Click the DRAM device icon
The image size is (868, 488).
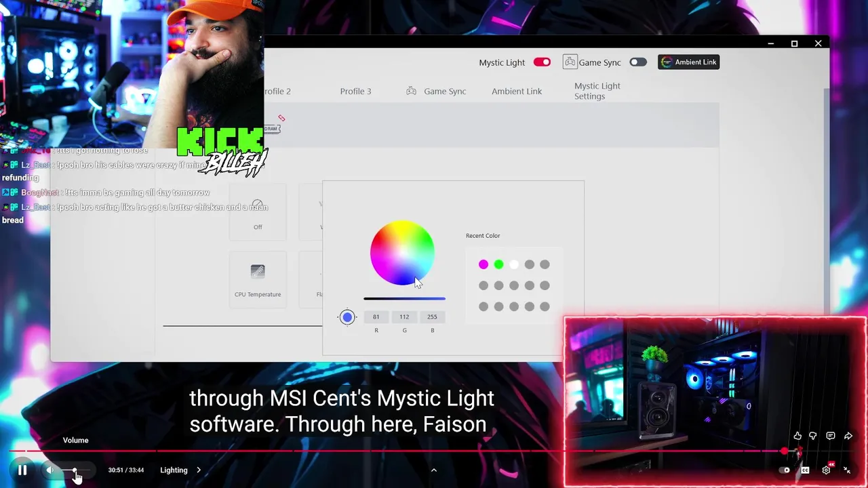point(272,128)
